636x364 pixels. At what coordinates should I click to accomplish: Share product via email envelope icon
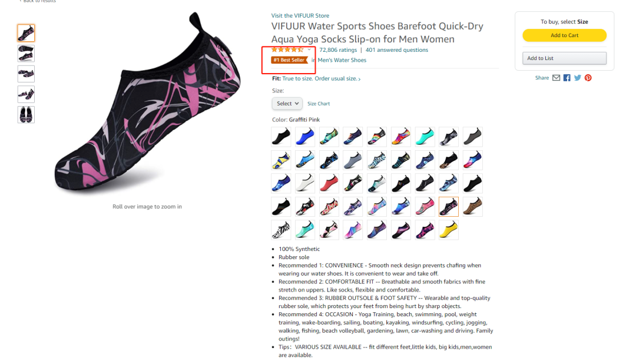pos(556,78)
